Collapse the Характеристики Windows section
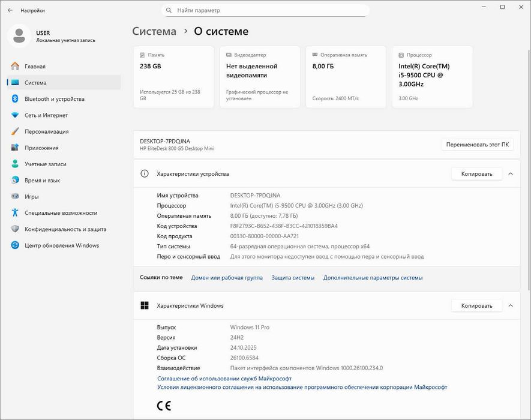This screenshot has height=420, width=531. pyautogui.click(x=511, y=305)
